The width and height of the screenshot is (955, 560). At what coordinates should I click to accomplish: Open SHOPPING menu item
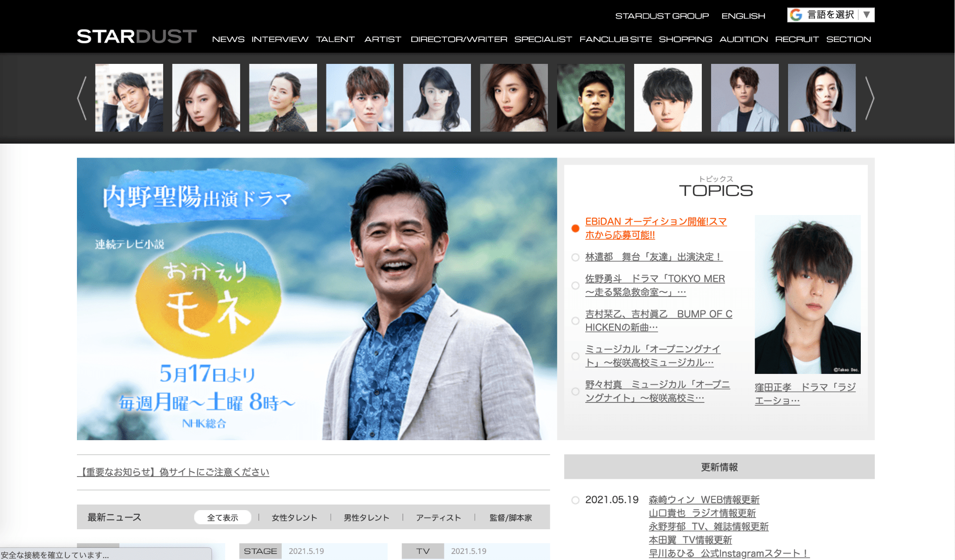coord(685,39)
